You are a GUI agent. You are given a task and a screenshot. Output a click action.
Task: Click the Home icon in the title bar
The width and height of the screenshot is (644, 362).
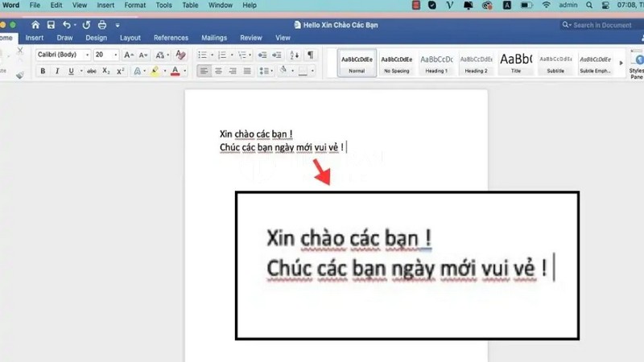[35, 25]
